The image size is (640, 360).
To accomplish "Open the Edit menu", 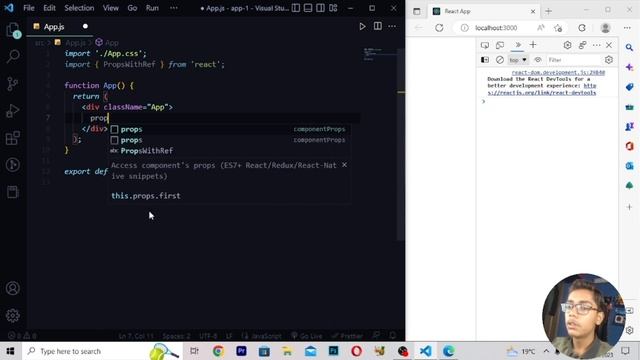I will [x=49, y=8].
